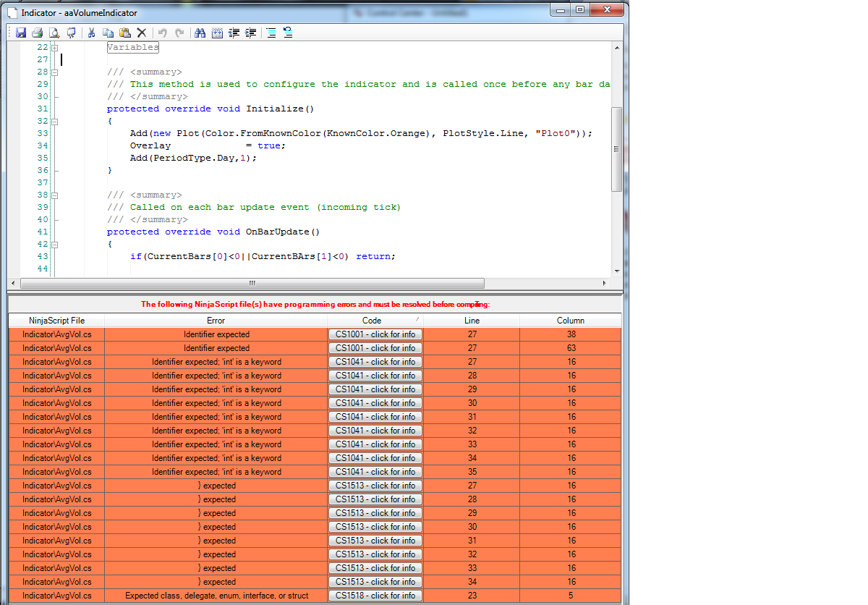Collapse the summary comment block at line 28
The height and width of the screenshot is (605, 868).
pyautogui.click(x=55, y=72)
